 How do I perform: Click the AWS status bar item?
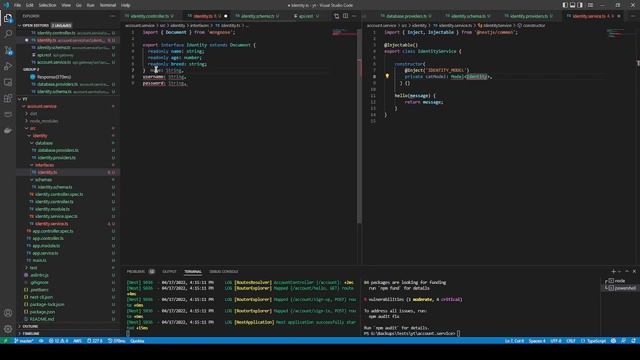tap(77, 341)
